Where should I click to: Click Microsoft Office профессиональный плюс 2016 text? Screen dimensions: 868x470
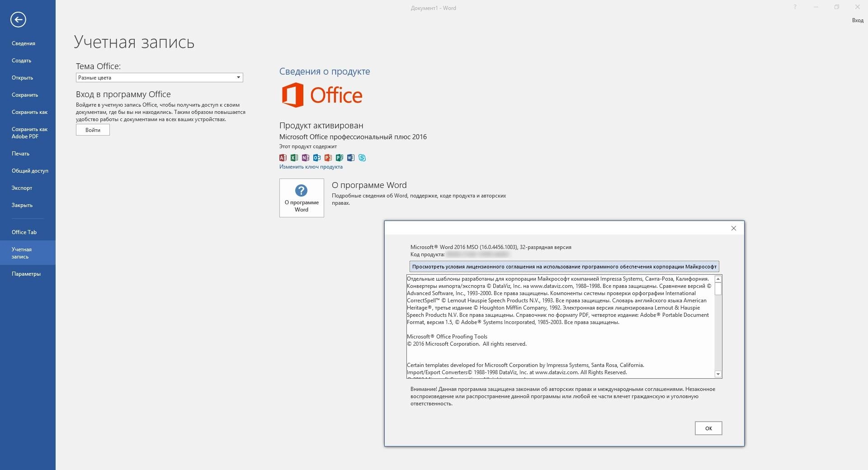353,137
